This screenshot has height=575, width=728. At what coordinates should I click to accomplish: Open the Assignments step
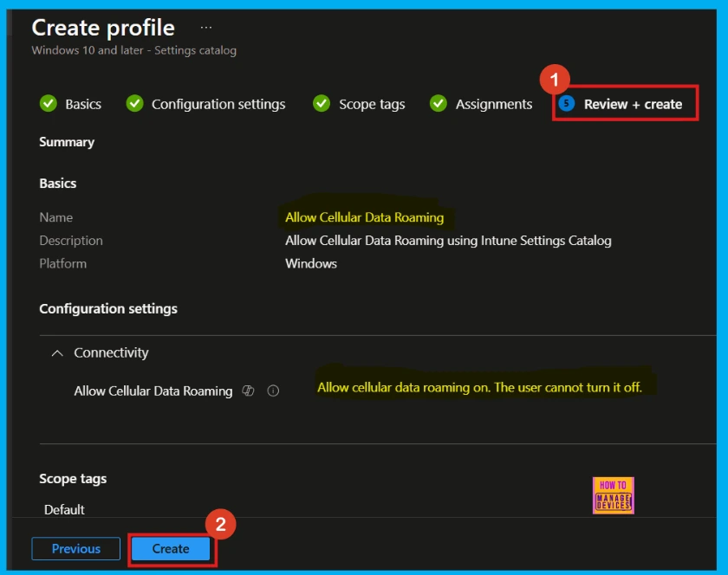coord(493,105)
